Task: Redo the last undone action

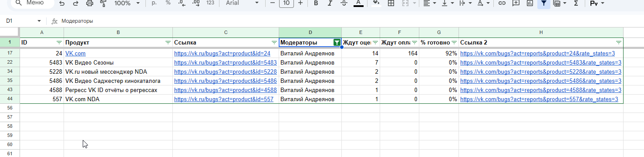Action: tap(76, 3)
